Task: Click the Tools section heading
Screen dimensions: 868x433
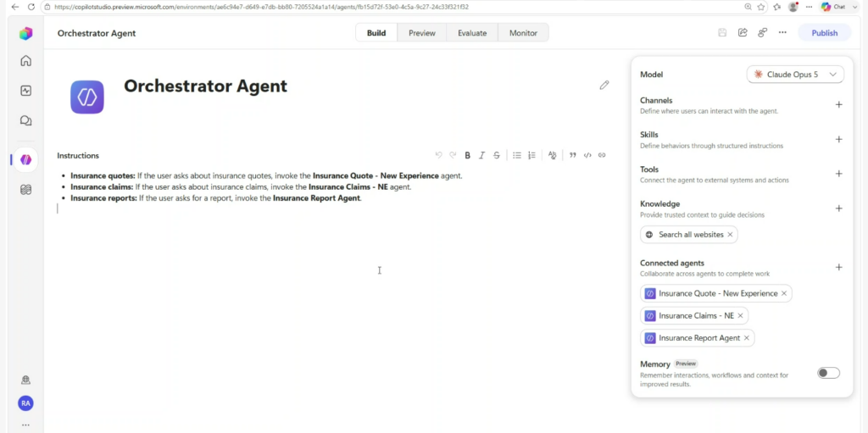Action: tap(648, 169)
